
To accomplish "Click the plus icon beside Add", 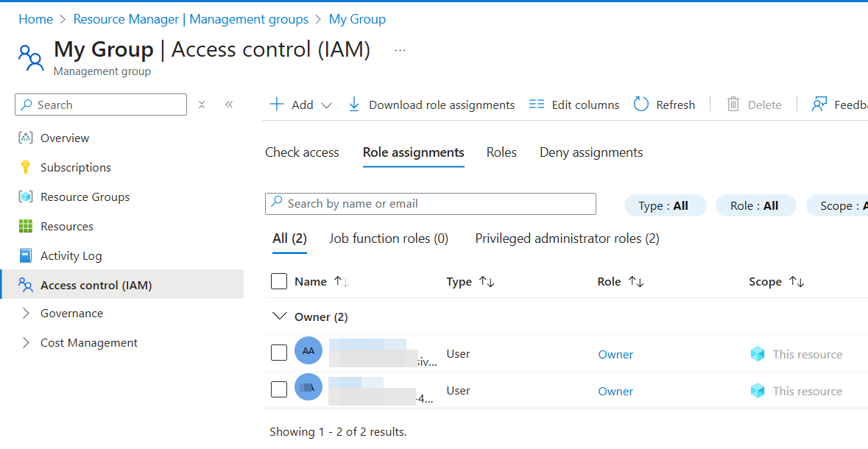I will tap(276, 104).
